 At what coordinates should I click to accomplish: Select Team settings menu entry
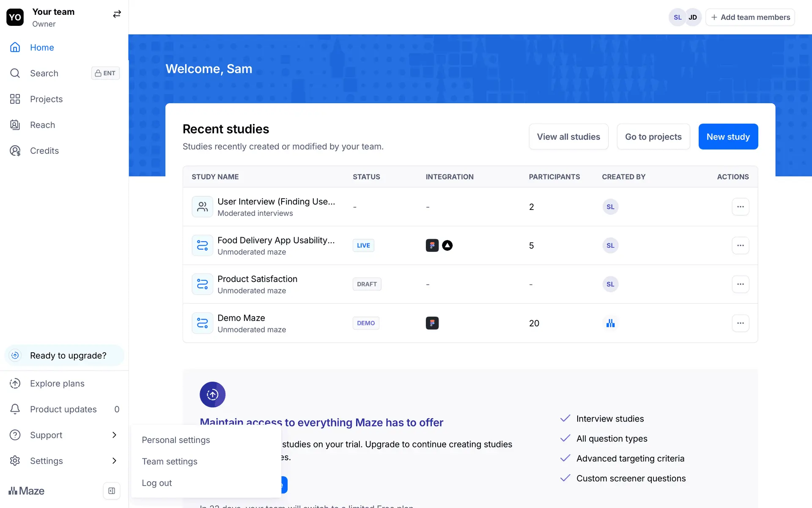pos(170,461)
